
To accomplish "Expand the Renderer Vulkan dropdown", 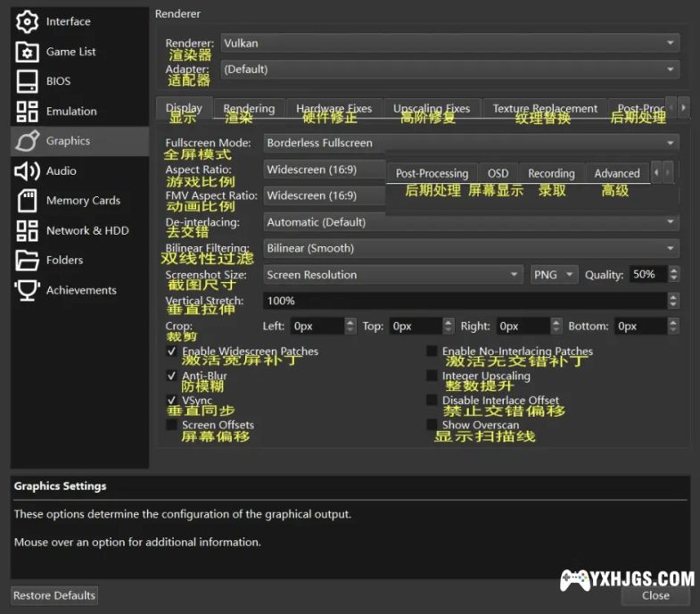I will point(449,43).
